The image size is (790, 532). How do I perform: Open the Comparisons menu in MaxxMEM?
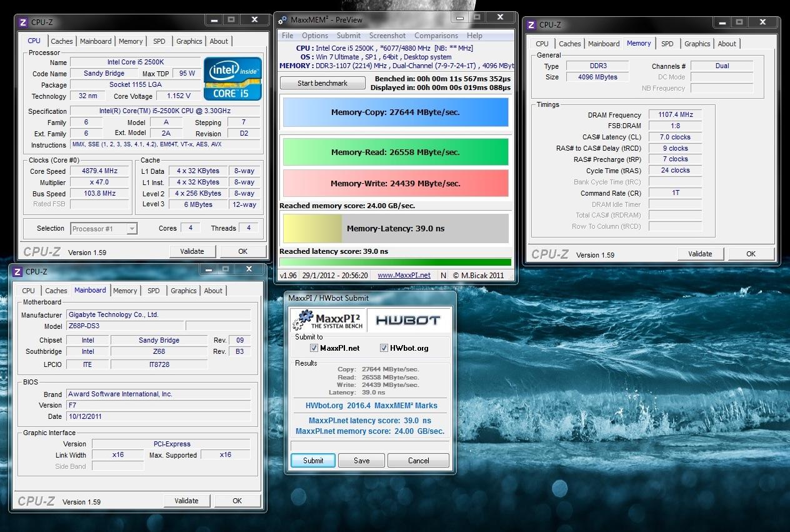[x=436, y=36]
